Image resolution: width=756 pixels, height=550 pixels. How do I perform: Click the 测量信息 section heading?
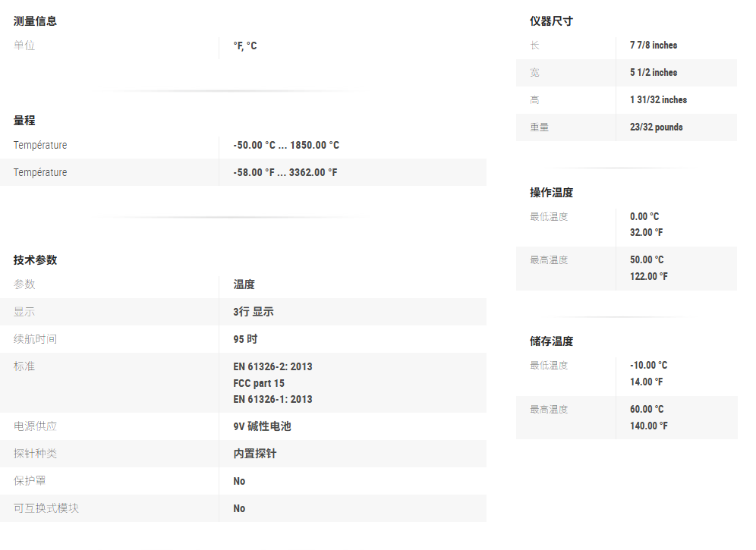tap(35, 21)
